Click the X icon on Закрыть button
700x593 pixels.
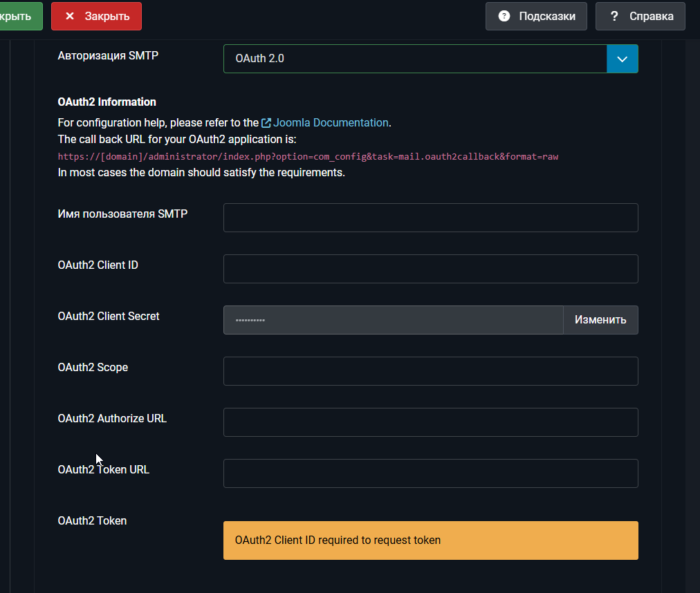[70, 16]
